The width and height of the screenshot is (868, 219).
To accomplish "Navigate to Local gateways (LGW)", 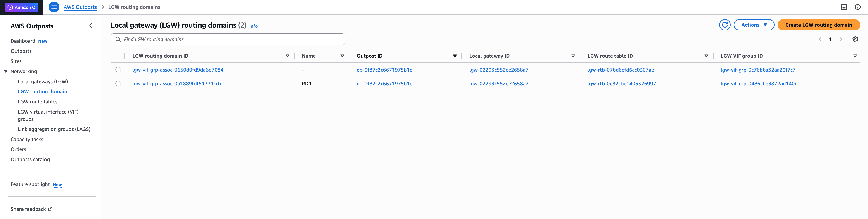I will pyautogui.click(x=43, y=82).
